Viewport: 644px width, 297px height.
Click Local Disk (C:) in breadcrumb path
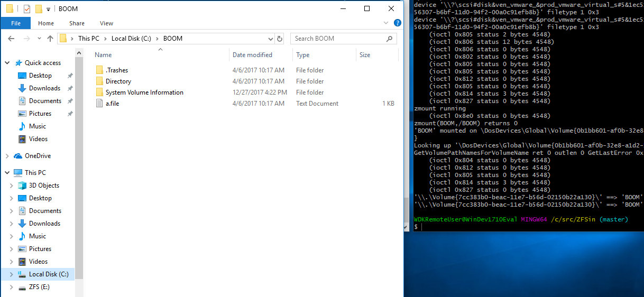point(131,39)
